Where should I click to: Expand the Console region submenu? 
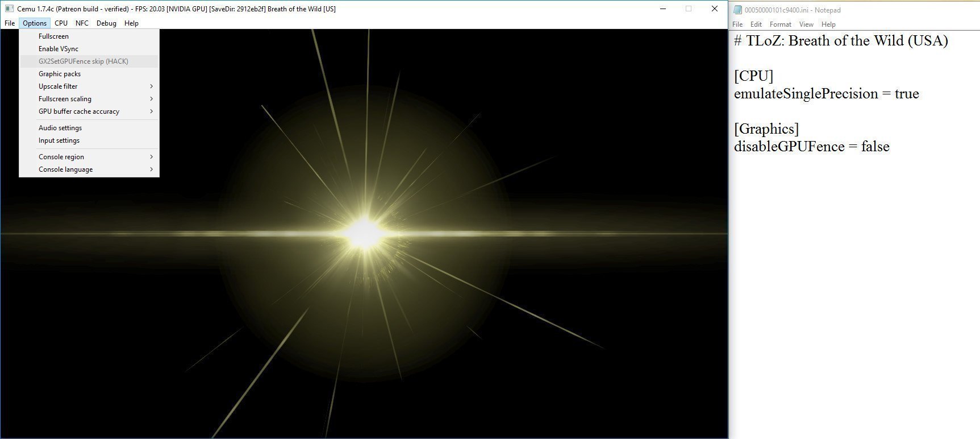[x=89, y=157]
